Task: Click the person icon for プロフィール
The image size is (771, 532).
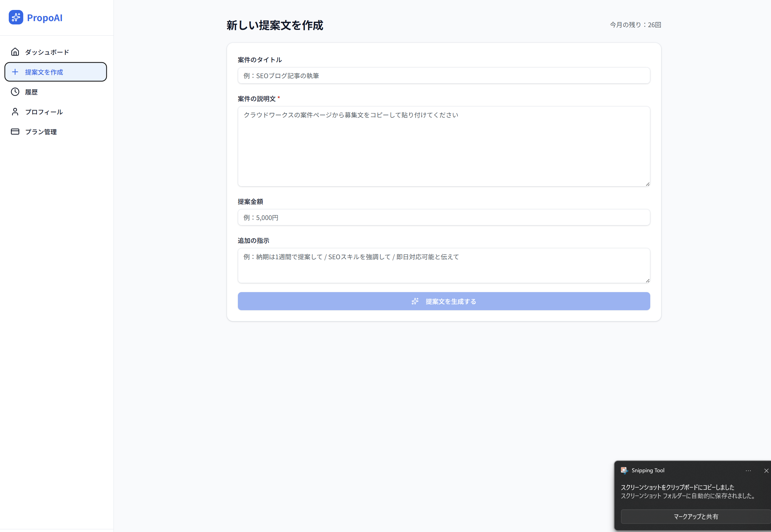Action: click(x=15, y=112)
